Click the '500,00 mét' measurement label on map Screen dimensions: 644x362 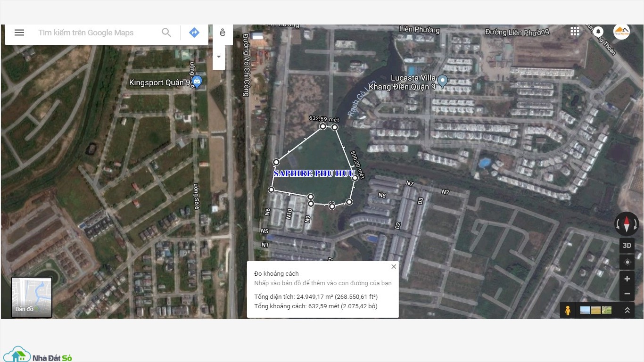point(358,165)
